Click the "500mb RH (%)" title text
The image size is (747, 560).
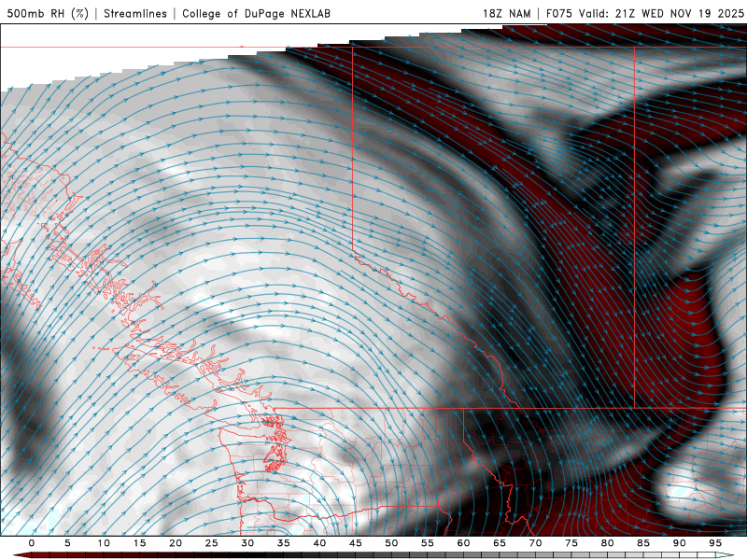(x=48, y=13)
